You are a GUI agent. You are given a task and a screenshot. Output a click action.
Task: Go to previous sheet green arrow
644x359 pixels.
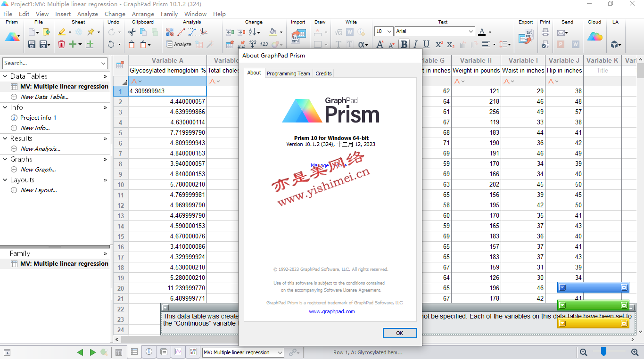point(80,352)
